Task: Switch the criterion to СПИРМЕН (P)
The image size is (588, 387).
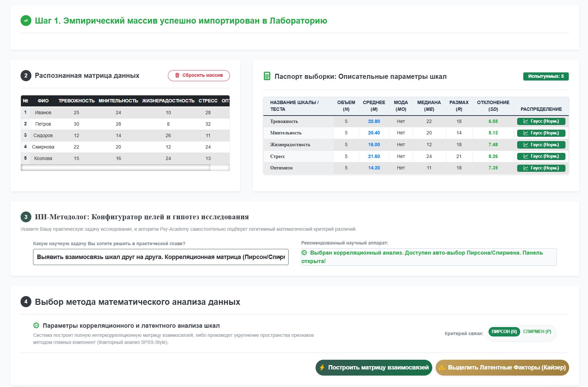Action: point(537,332)
